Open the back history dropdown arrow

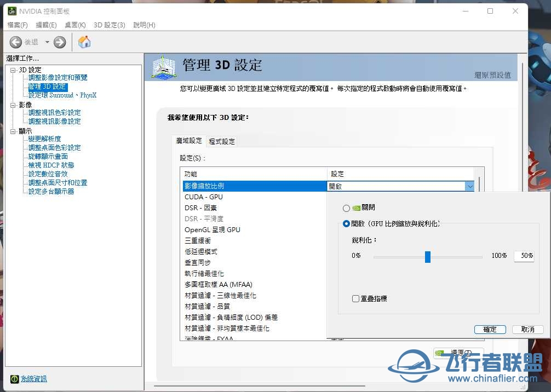(47, 43)
